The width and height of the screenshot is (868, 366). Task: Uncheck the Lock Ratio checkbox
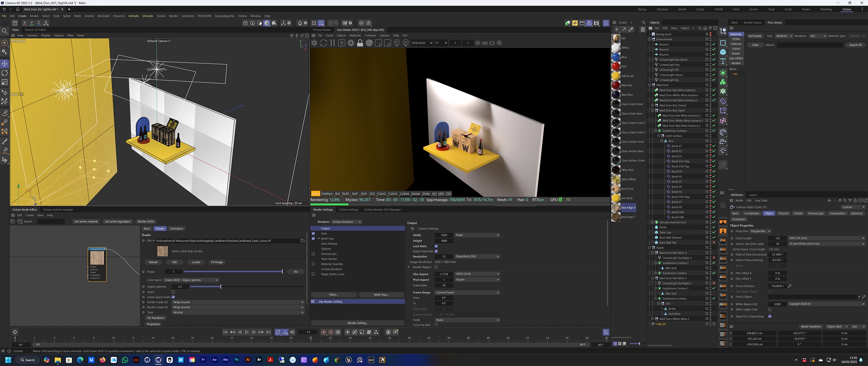pyautogui.click(x=436, y=246)
